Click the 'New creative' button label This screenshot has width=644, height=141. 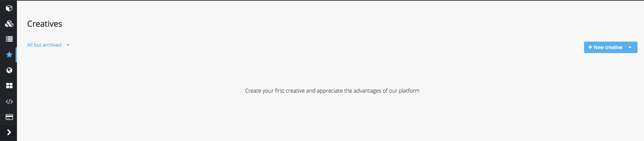pos(608,47)
